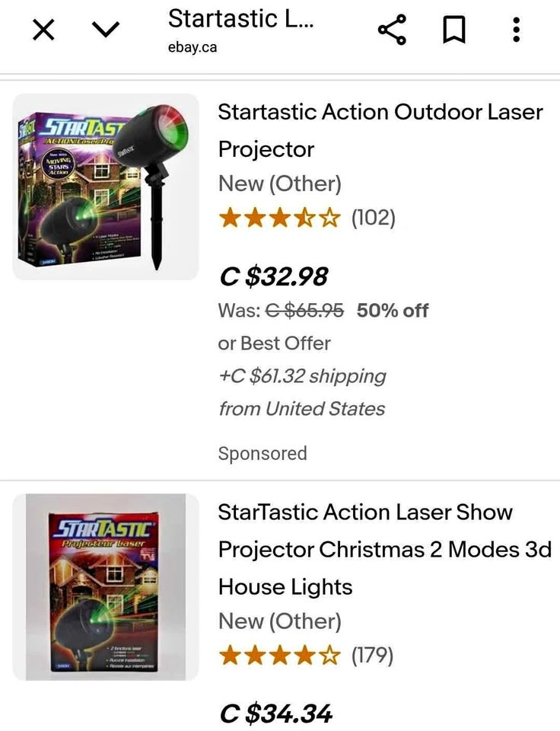Screen dimensions: 560x731
Task: View second StarTastic box product image
Action: pos(106,586)
